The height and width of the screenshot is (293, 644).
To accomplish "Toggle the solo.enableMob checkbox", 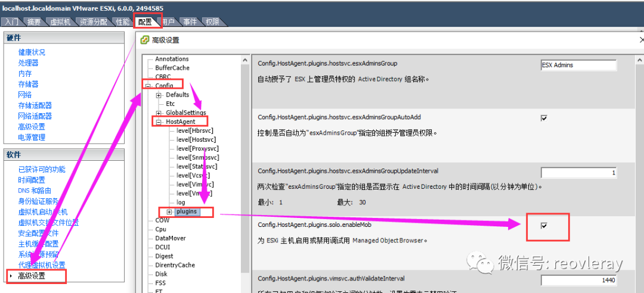I will 544,226.
